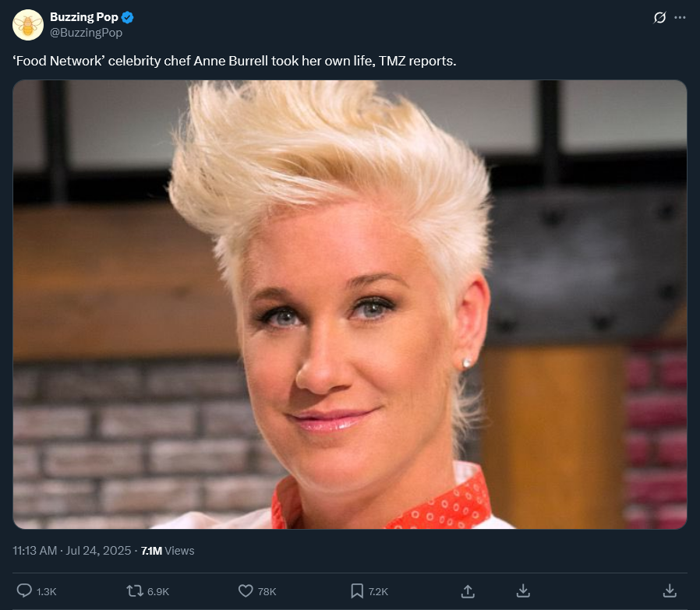The width and height of the screenshot is (700, 610).
Task: Click the 1.3K replies count
Action: 47,592
